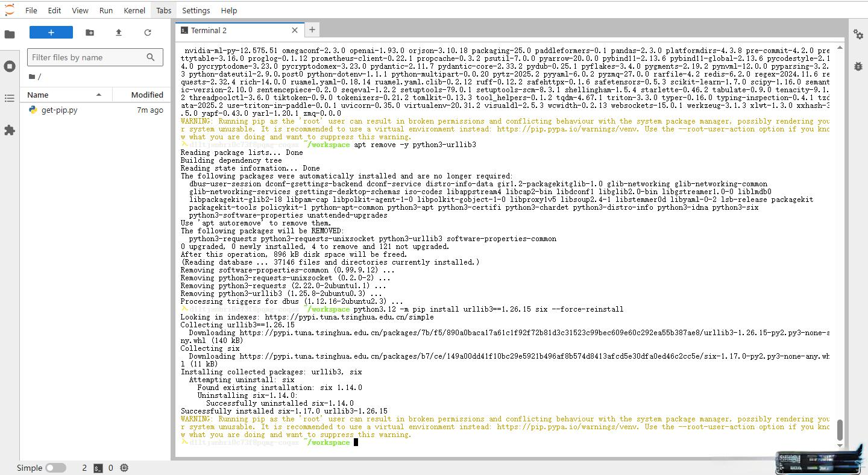This screenshot has height=475, width=868.
Task: Select get-pip.py in the file list
Action: [x=59, y=110]
